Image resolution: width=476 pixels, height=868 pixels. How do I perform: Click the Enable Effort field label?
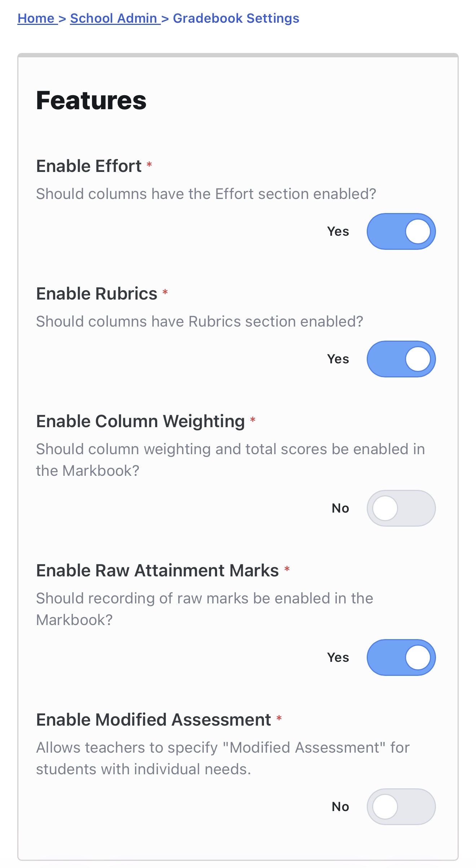(x=89, y=166)
